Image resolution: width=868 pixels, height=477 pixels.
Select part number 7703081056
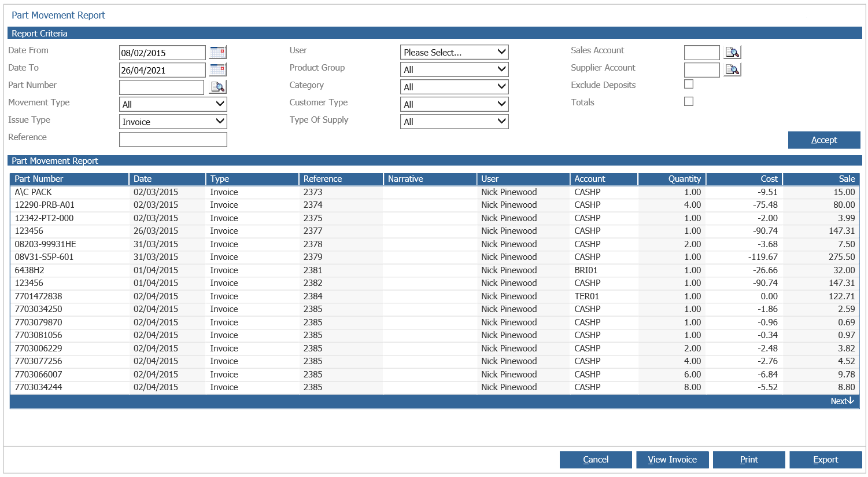[x=38, y=335]
